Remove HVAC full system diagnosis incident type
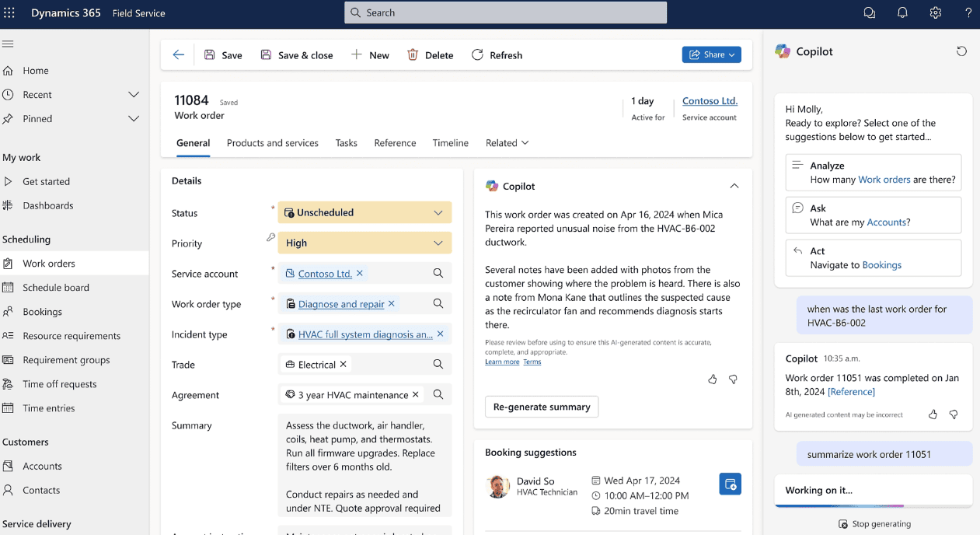The height and width of the screenshot is (535, 980). click(x=440, y=334)
